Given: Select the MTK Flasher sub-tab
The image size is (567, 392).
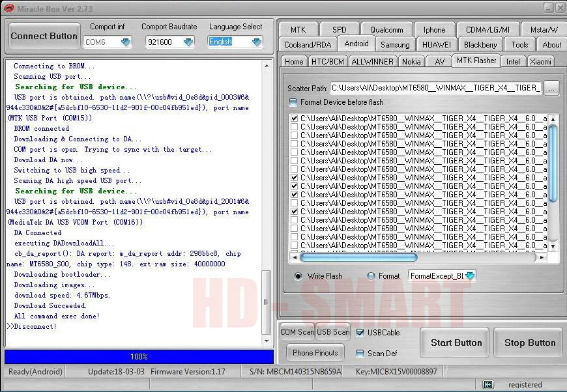Looking at the screenshot, I should click(476, 61).
